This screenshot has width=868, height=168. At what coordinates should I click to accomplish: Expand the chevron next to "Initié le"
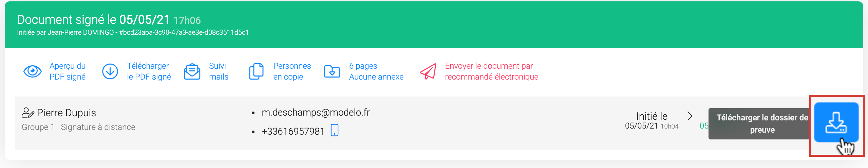tap(690, 116)
